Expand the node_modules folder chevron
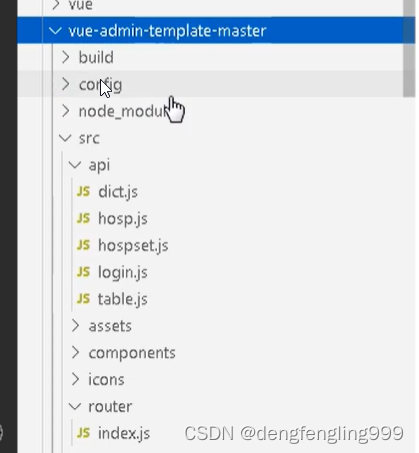The height and width of the screenshot is (453, 419). click(x=66, y=111)
